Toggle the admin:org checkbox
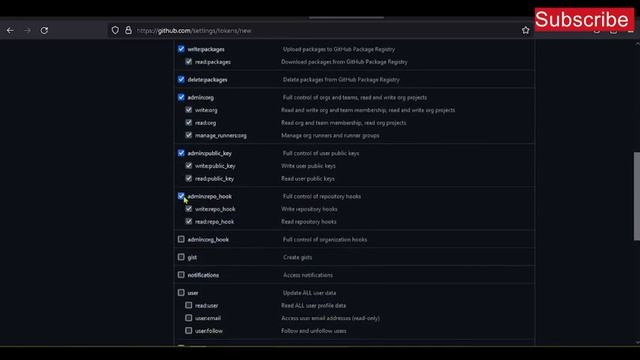This screenshot has width=640, height=360. click(x=181, y=97)
